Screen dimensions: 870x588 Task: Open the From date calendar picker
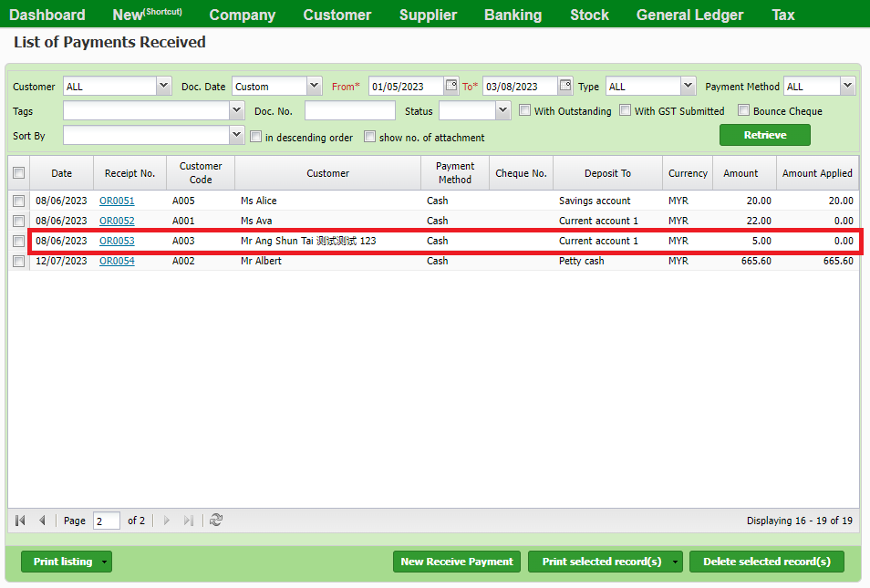tap(451, 85)
